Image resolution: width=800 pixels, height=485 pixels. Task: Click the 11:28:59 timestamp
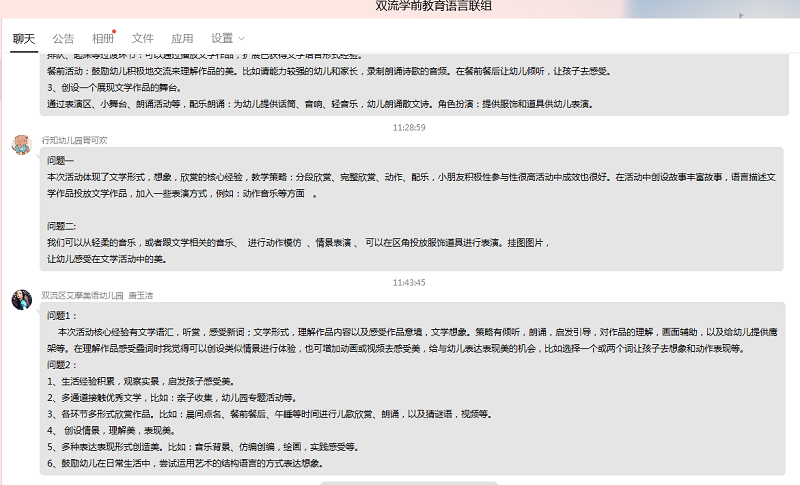[409, 127]
